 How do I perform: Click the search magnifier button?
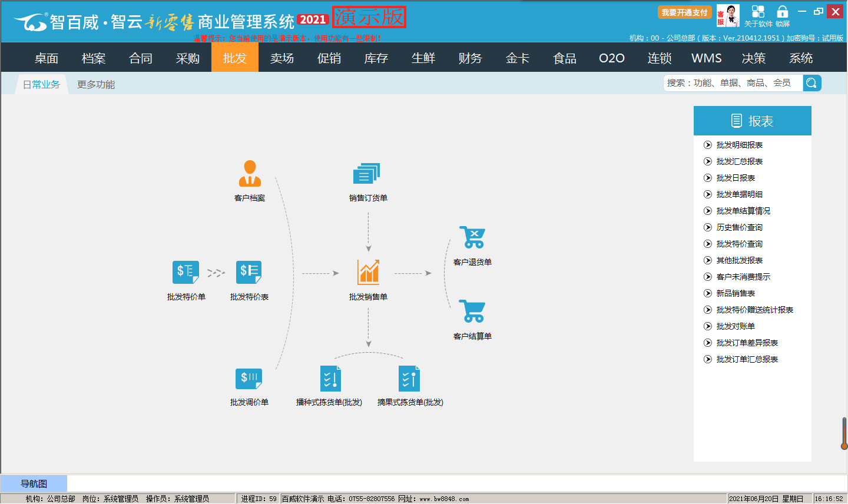pos(811,83)
